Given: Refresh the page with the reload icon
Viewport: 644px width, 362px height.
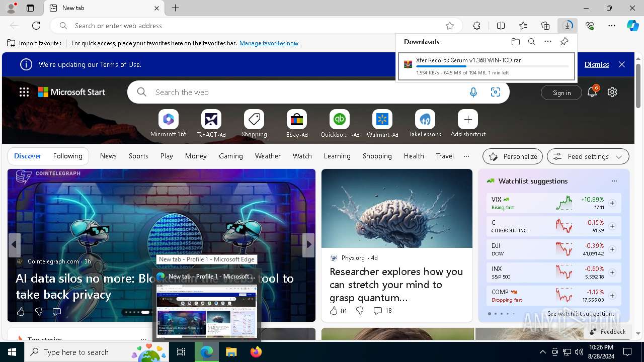Looking at the screenshot, I should 36,26.
